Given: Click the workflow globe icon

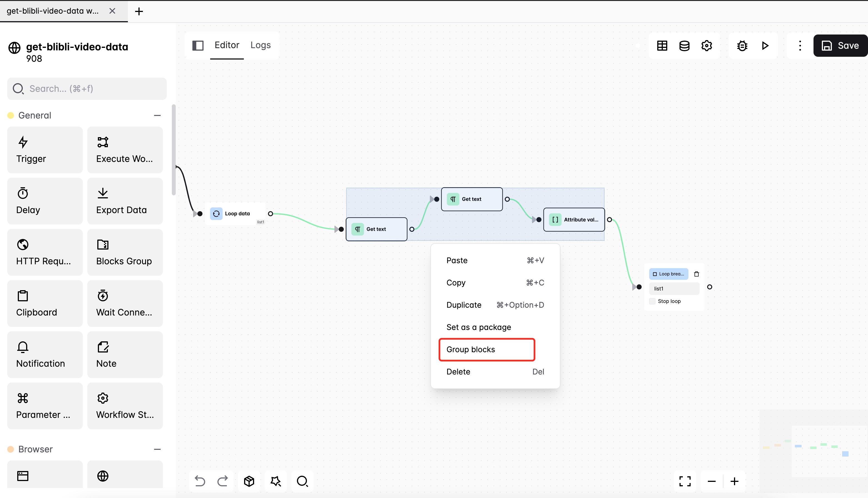Looking at the screenshot, I should click(x=14, y=48).
